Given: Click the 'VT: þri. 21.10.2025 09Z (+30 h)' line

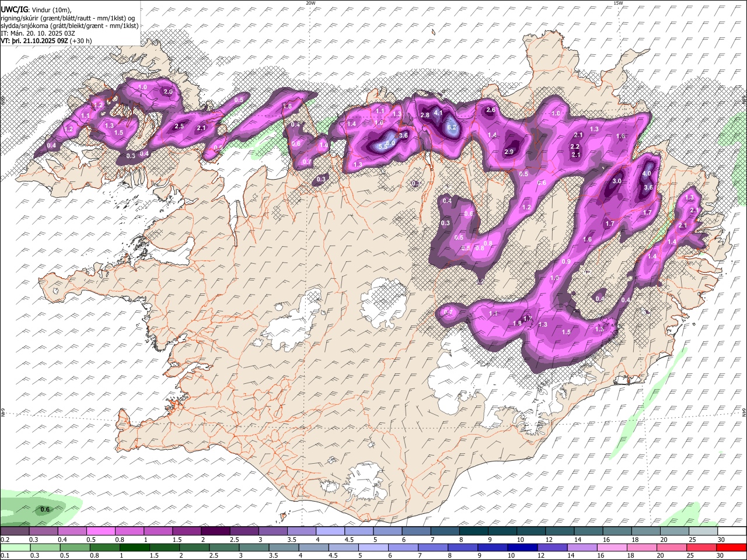Looking at the screenshot, I should click(46, 41).
